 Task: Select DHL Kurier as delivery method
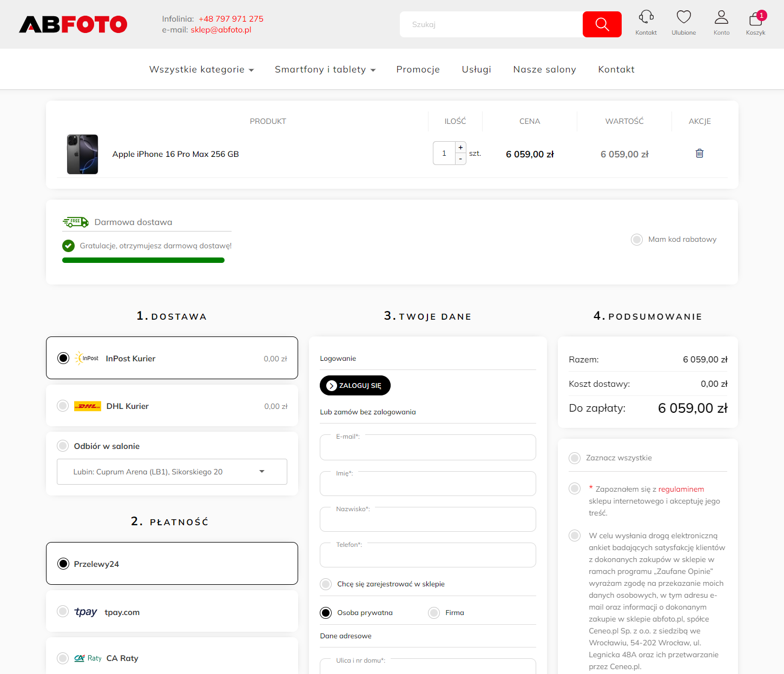pos(62,406)
